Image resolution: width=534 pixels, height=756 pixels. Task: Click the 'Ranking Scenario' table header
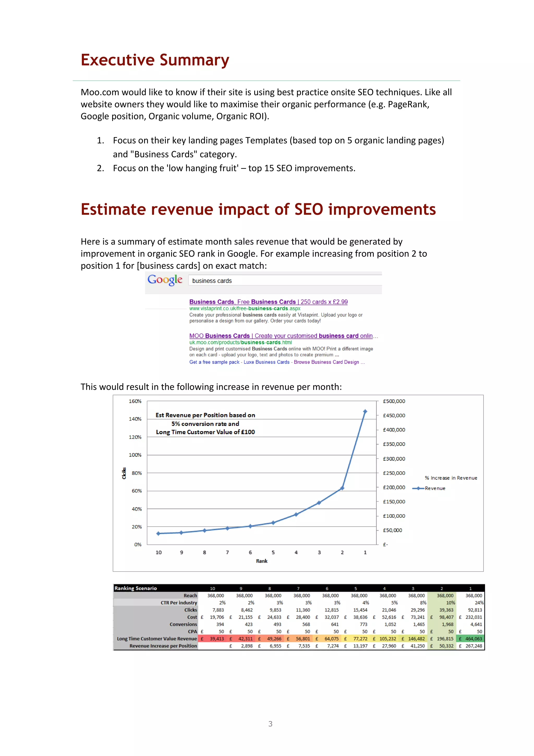coord(136,588)
